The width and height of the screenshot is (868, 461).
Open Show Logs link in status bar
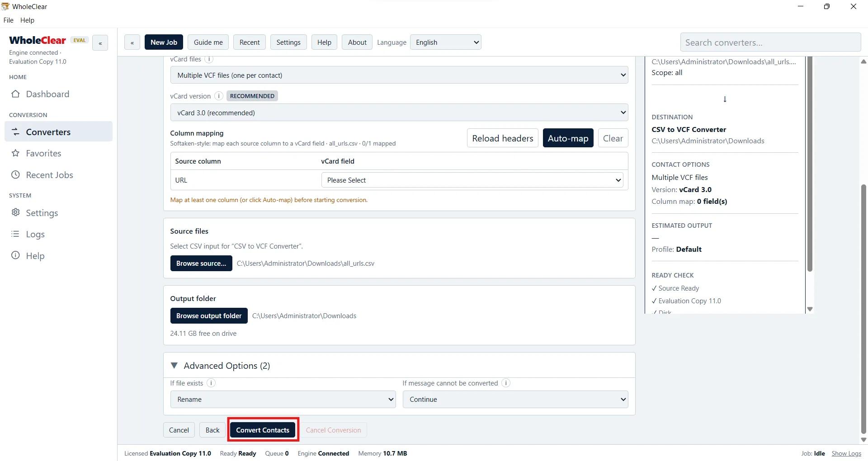tap(846, 453)
